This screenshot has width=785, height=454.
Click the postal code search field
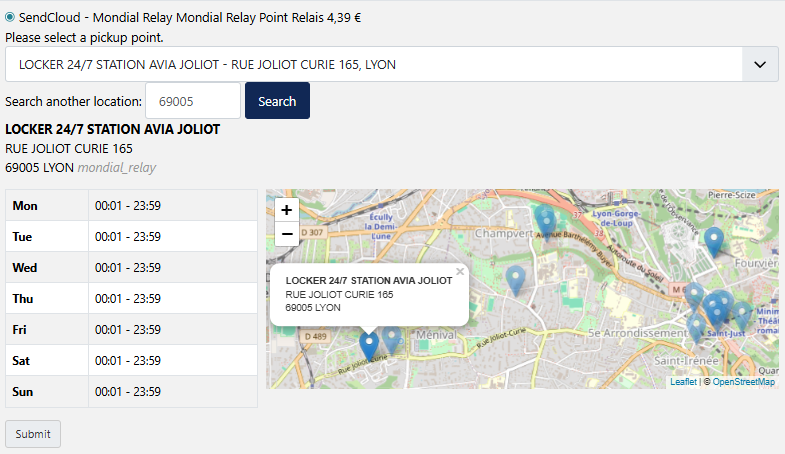193,101
